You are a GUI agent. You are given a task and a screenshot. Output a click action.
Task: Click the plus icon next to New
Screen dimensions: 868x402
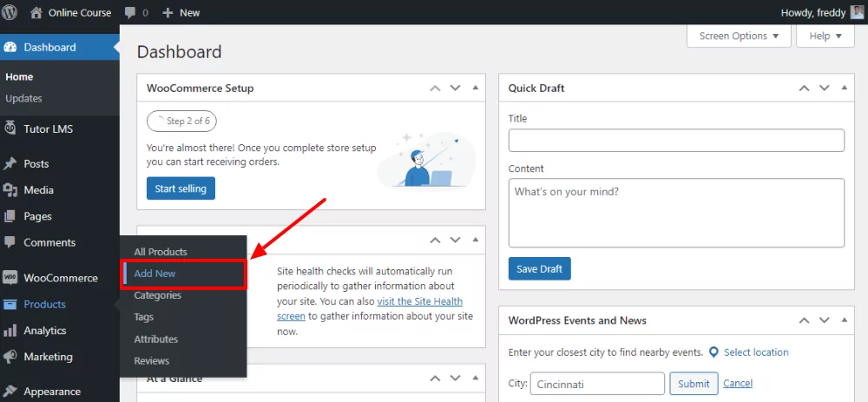(168, 12)
